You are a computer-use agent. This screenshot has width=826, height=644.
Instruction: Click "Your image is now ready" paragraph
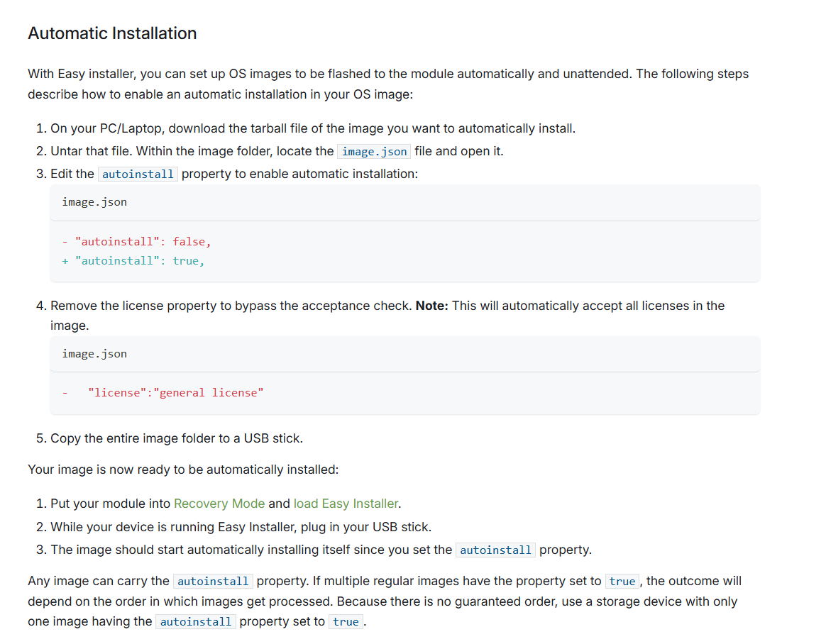(x=183, y=470)
